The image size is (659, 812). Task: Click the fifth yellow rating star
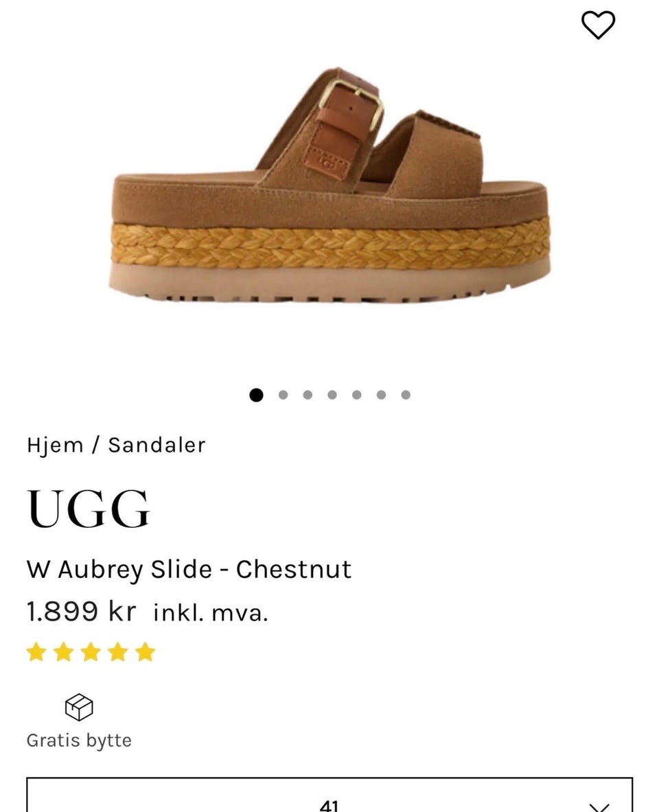tap(145, 652)
